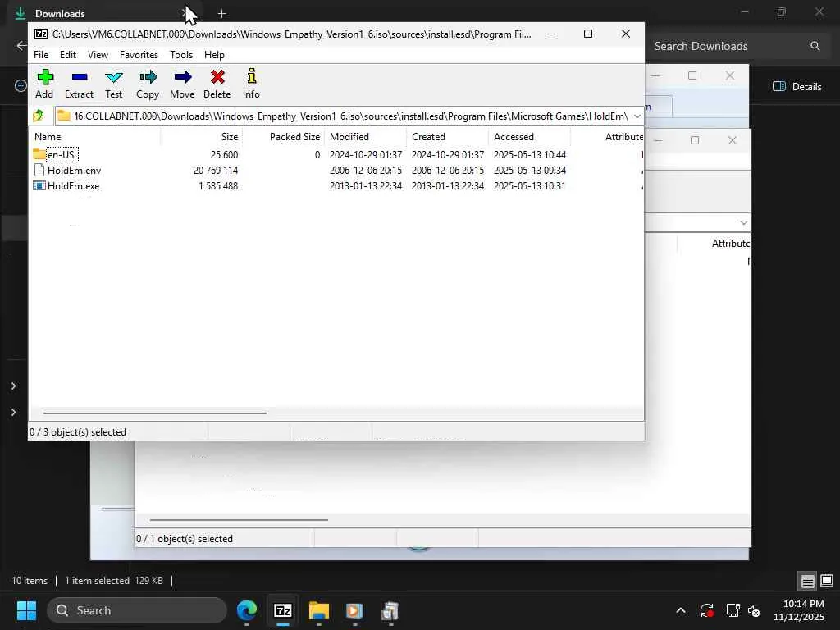
Task: Open the View menu
Action: click(98, 55)
